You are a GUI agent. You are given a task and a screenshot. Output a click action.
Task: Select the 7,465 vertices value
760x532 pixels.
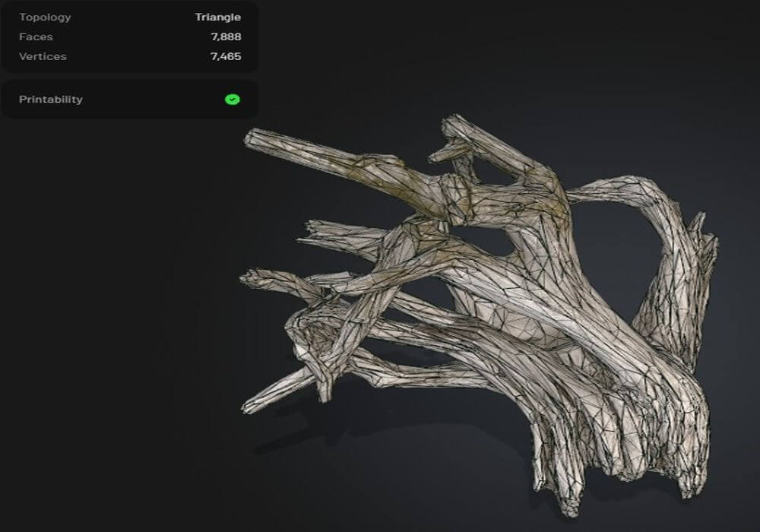click(x=226, y=57)
